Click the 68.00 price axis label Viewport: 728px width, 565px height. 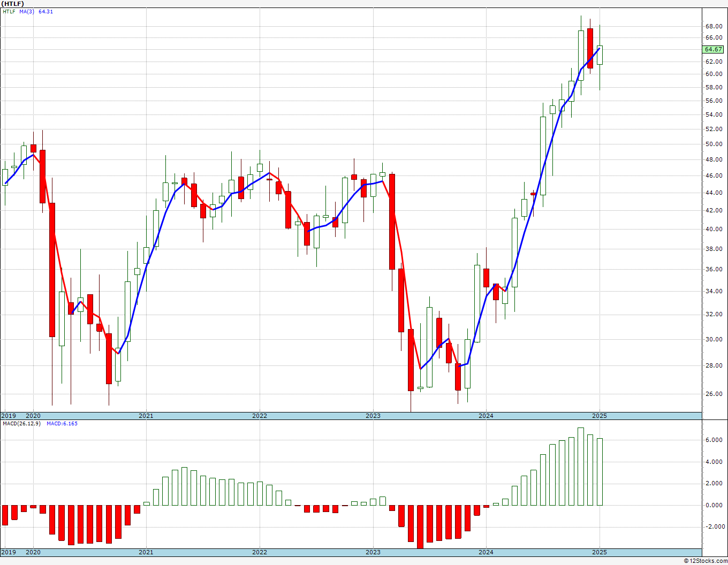pyautogui.click(x=712, y=26)
